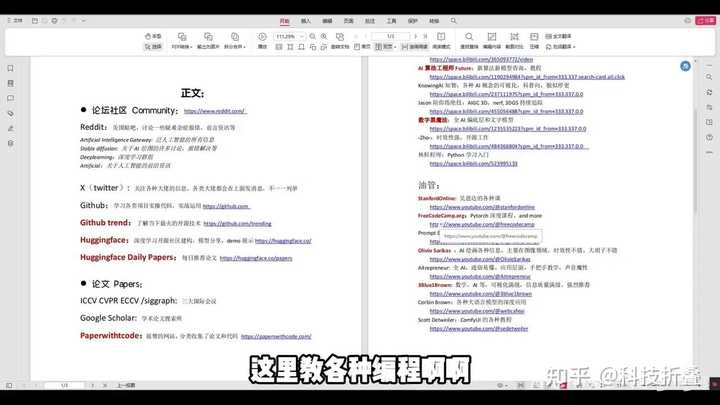
Task: Click the 截图对比 screenshot compare icon
Action: click(515, 37)
